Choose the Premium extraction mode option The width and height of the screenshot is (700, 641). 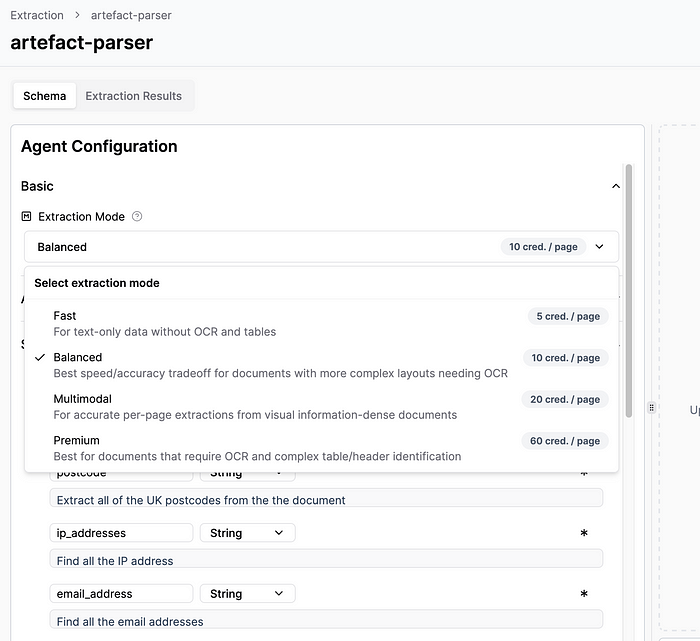coord(321,448)
